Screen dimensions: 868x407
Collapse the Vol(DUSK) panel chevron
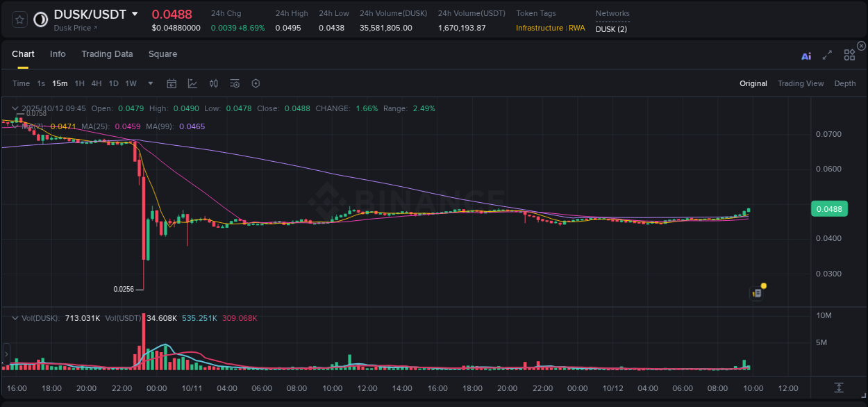click(15, 317)
